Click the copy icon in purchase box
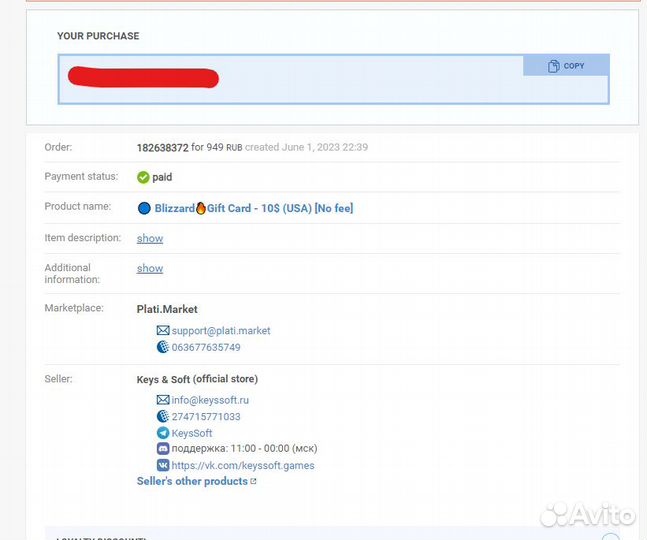 click(553, 66)
